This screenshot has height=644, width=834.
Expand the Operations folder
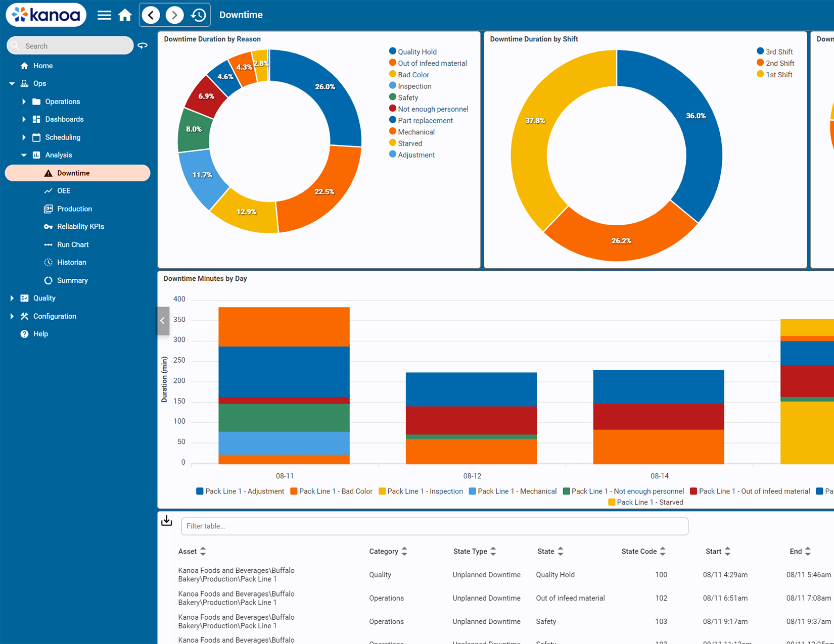point(24,102)
